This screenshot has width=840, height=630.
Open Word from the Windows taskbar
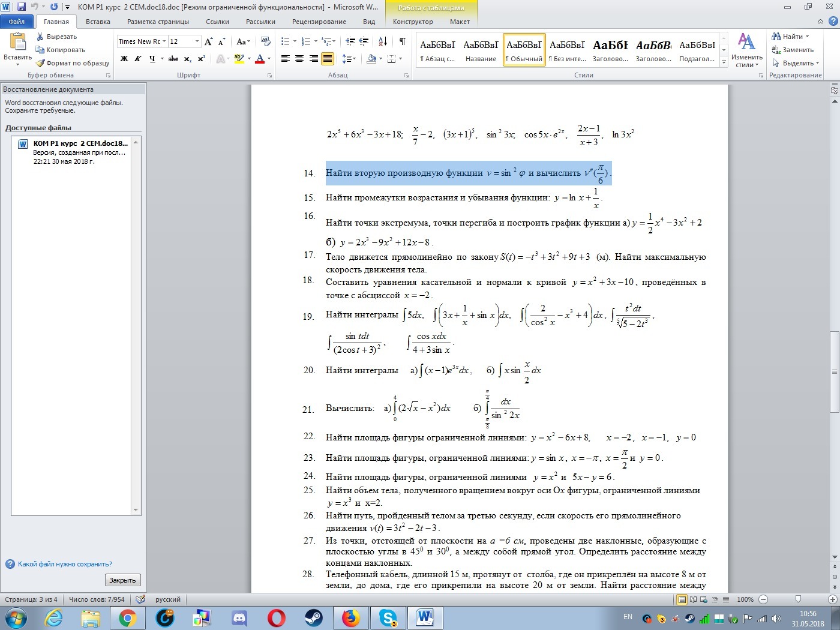(425, 617)
